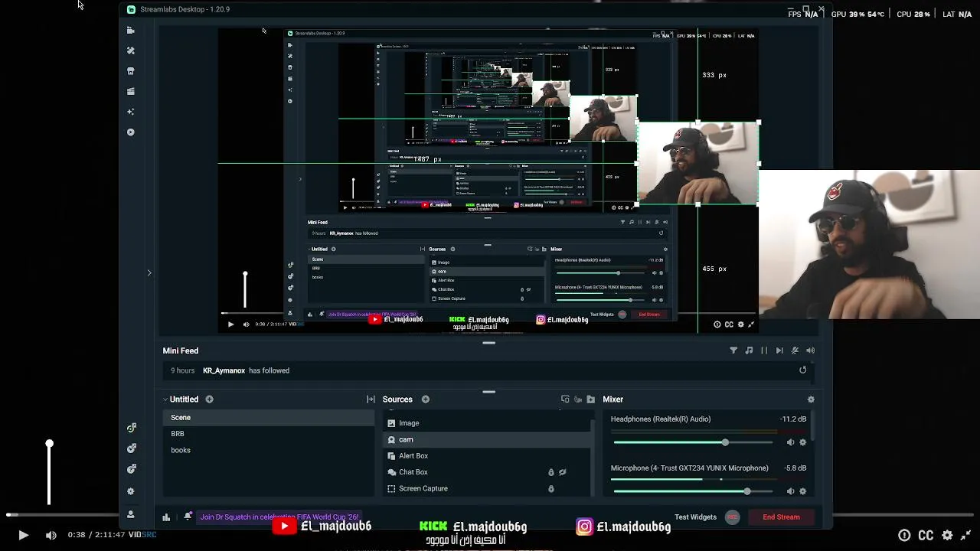980x551 pixels.
Task: Click the Mini Feed music note icon
Action: point(749,350)
